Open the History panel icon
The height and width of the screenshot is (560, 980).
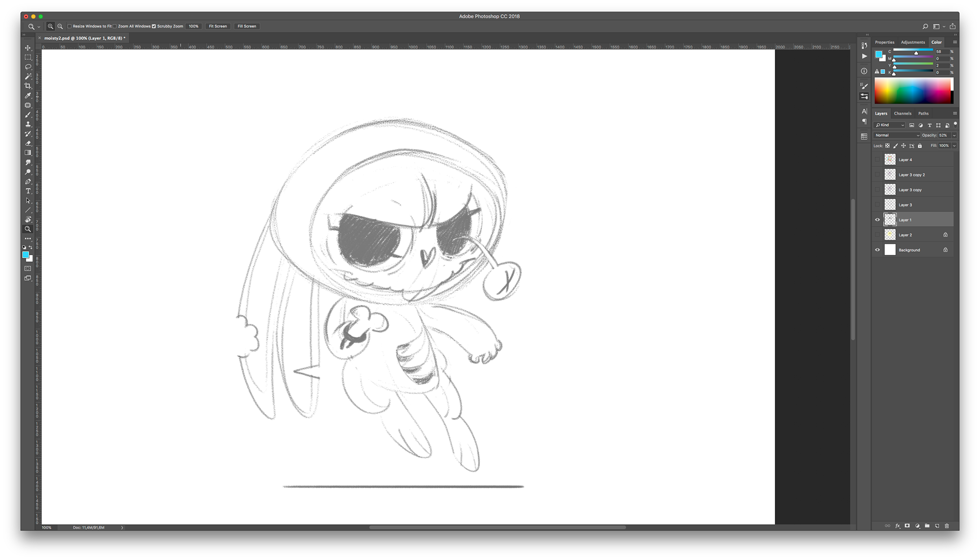(x=864, y=45)
